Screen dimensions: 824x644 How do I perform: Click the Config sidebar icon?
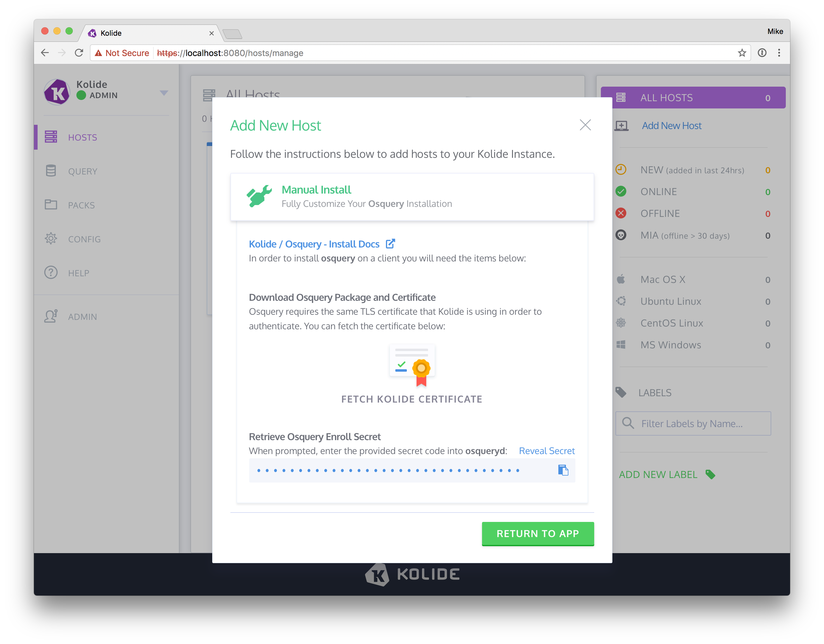point(52,239)
